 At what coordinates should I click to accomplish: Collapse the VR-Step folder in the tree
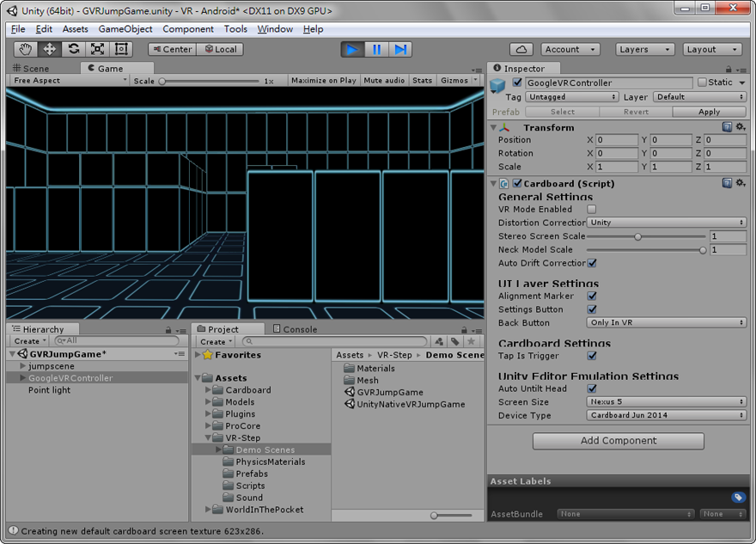[208, 438]
